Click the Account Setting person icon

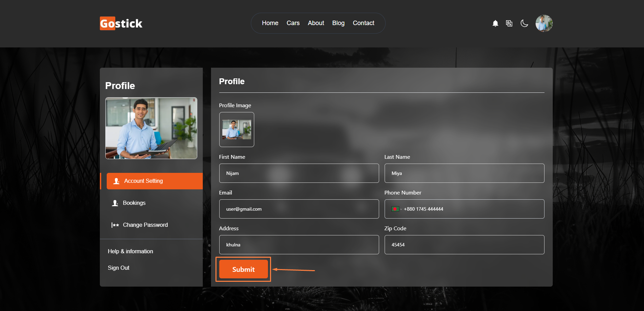pyautogui.click(x=116, y=181)
